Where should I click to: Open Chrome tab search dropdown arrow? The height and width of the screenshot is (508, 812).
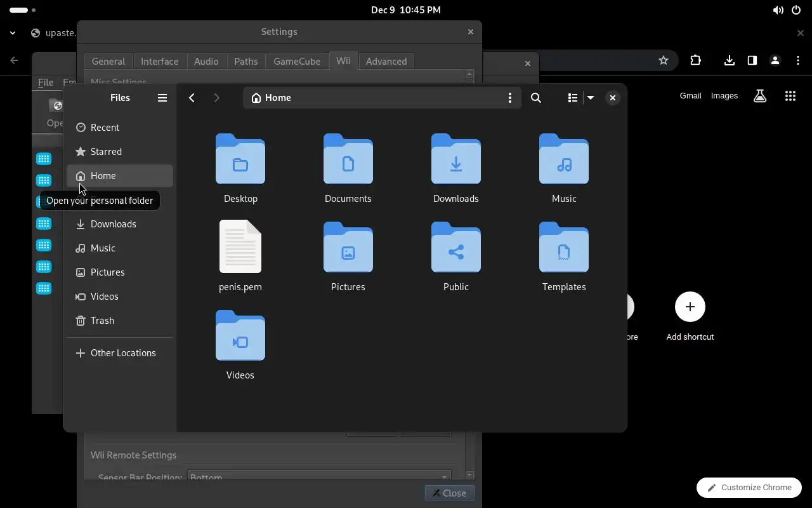click(13, 33)
